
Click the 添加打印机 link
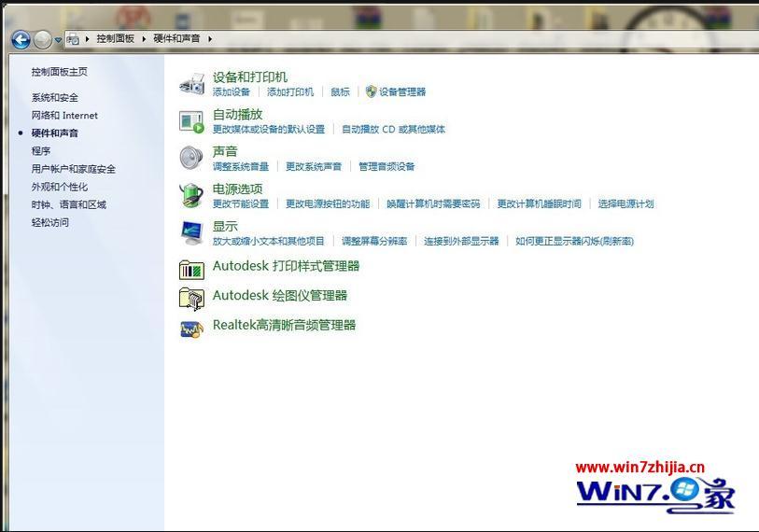point(290,92)
